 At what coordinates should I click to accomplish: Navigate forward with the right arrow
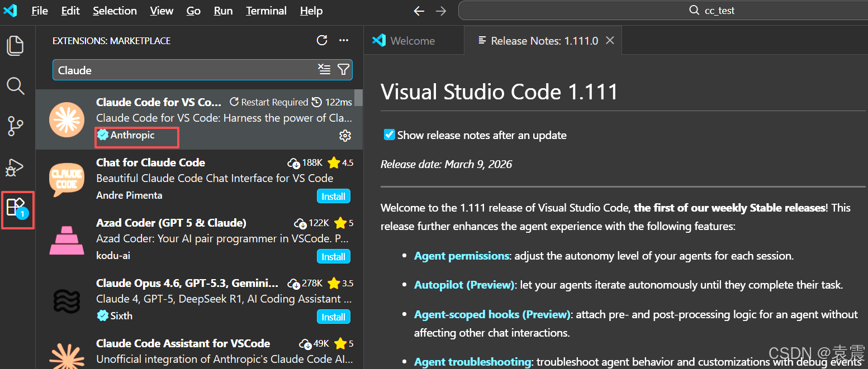[x=441, y=11]
